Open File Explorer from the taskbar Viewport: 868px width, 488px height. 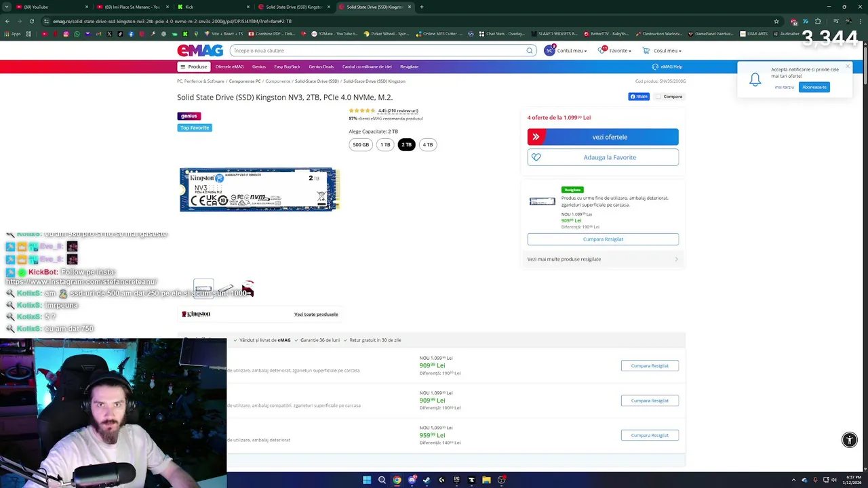tap(486, 480)
